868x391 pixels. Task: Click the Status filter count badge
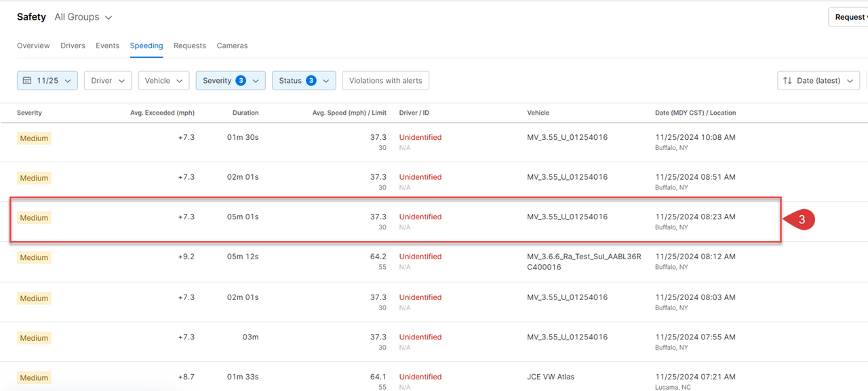tap(311, 81)
